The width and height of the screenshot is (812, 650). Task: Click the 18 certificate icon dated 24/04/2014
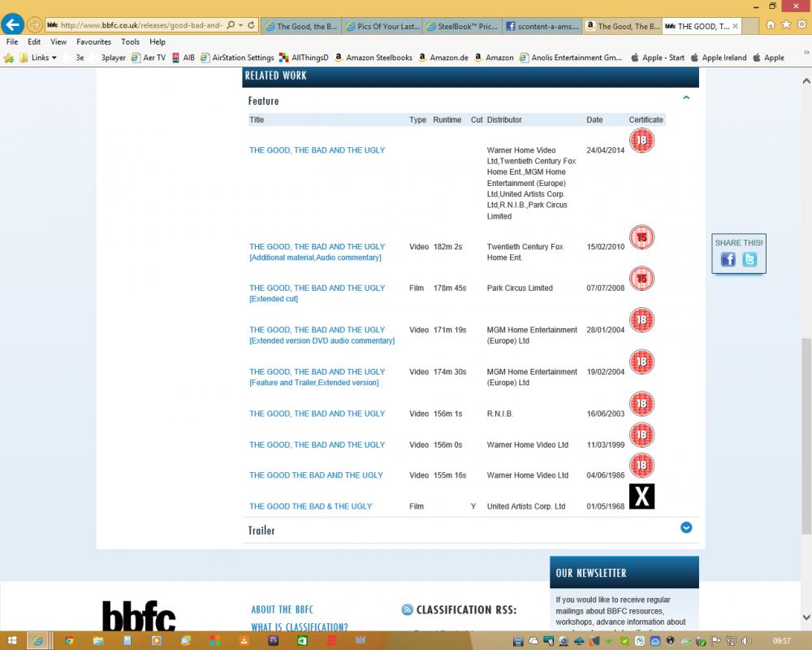641,141
